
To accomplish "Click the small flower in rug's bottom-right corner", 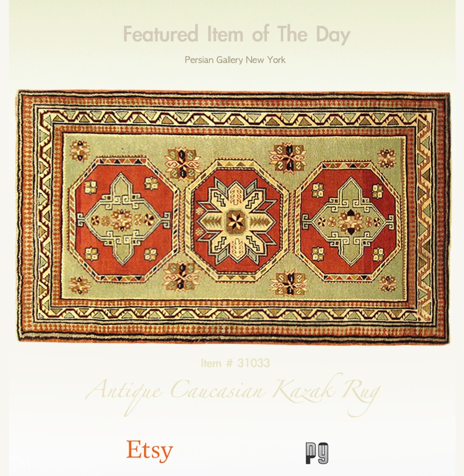I will click(387, 283).
